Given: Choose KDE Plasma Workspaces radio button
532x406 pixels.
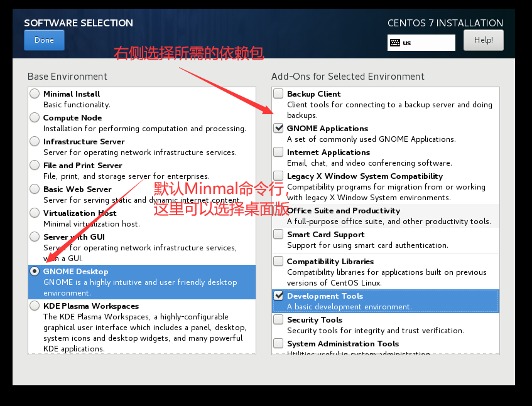Looking at the screenshot, I should [x=35, y=306].
